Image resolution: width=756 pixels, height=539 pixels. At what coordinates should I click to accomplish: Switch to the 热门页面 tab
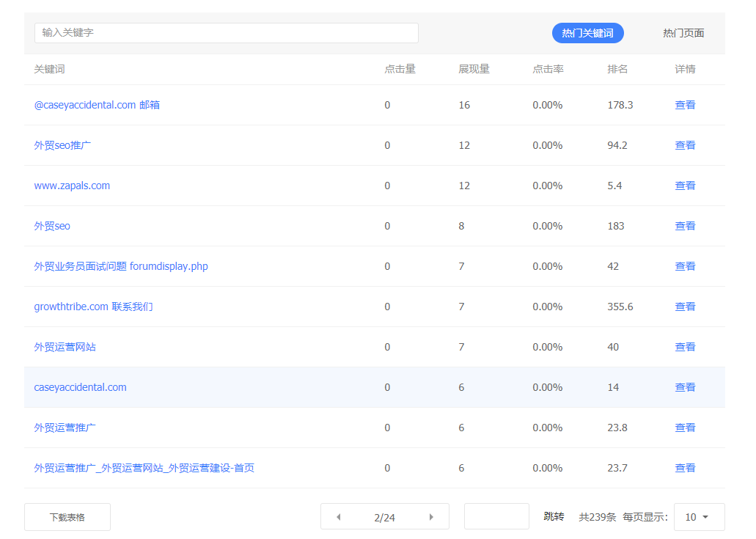click(x=683, y=33)
